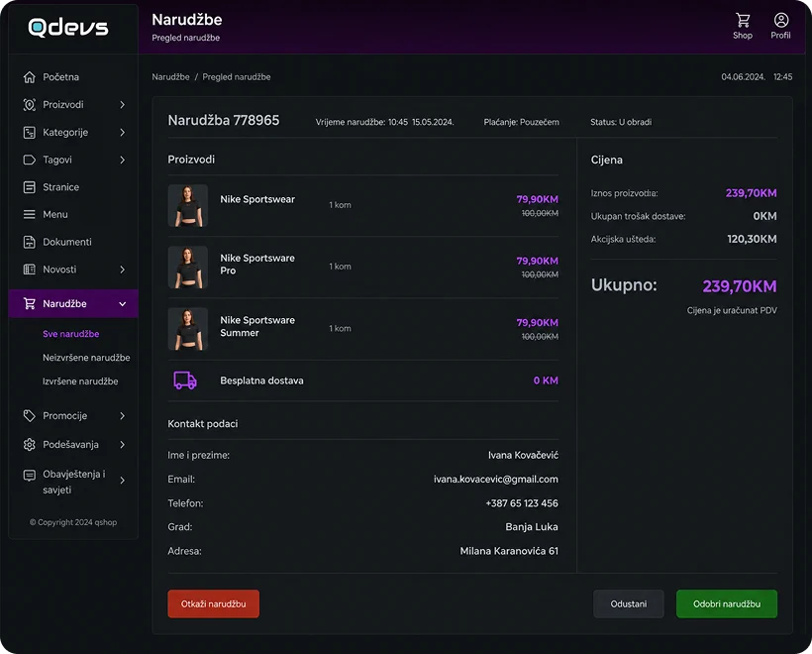Viewport: 812px width, 654px height.
Task: Click the Odobri narudžbu green button
Action: [x=727, y=603]
